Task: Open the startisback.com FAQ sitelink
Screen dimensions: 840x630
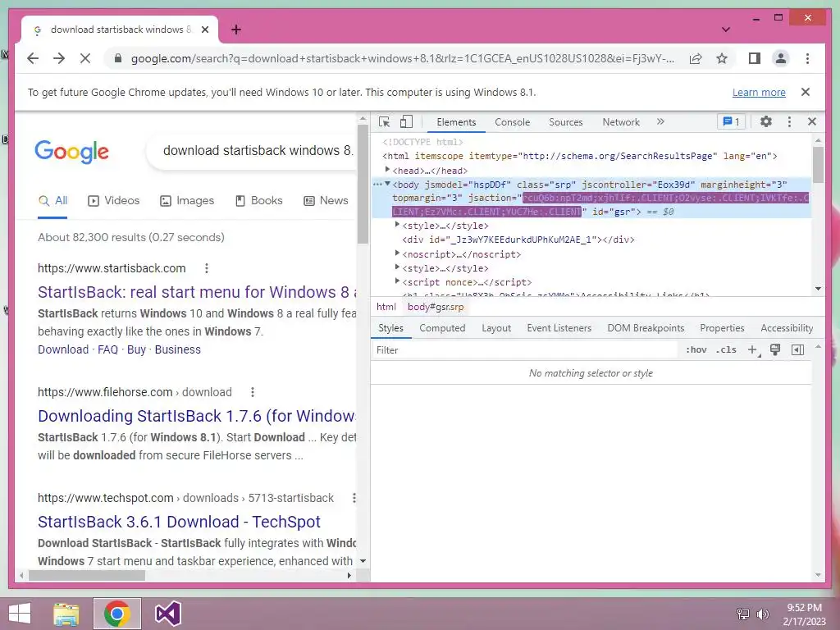Action: coord(107,349)
